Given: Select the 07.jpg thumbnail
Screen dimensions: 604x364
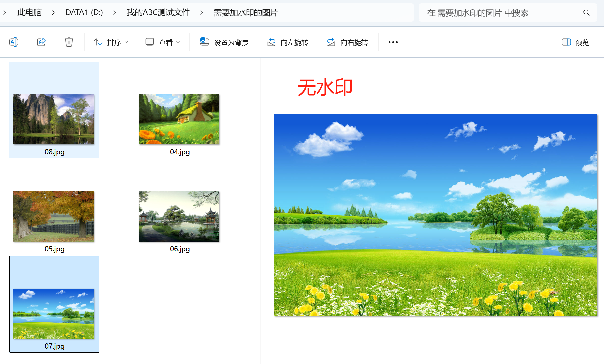Looking at the screenshot, I should 54,313.
